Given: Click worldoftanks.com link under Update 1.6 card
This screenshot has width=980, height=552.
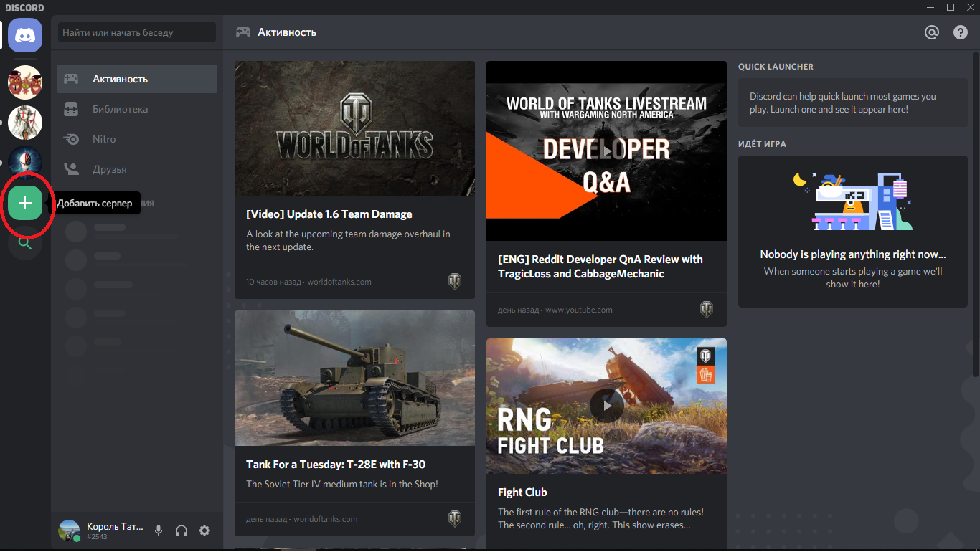Looking at the screenshot, I should point(339,282).
